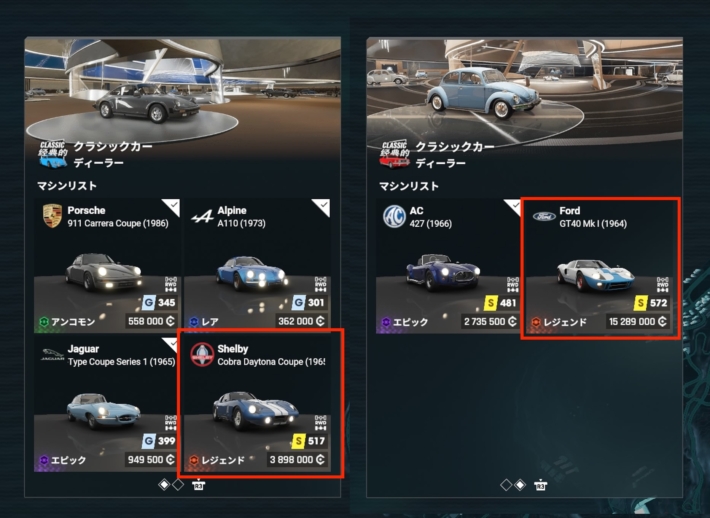Click the Ford oval logo

tap(544, 216)
